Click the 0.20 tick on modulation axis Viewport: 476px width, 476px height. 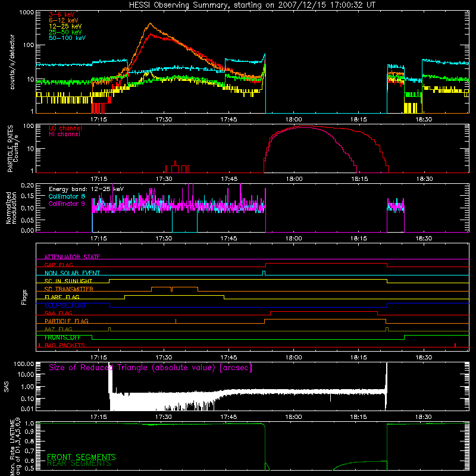click(x=27, y=185)
